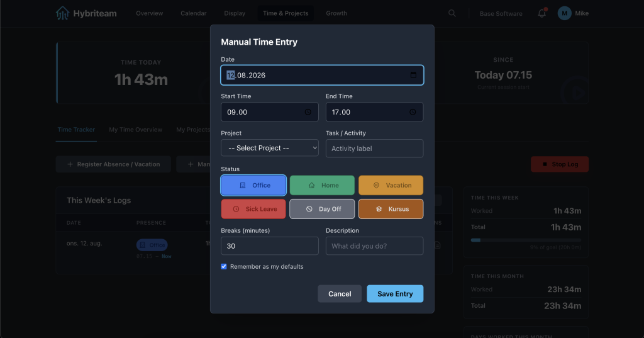Switch to the Time Tracker tab
Image resolution: width=644 pixels, height=338 pixels.
pos(76,130)
